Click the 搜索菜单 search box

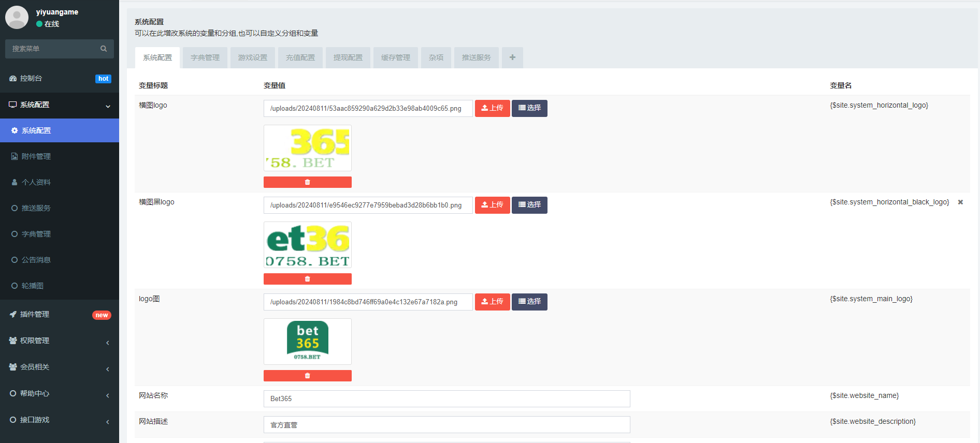click(52, 49)
